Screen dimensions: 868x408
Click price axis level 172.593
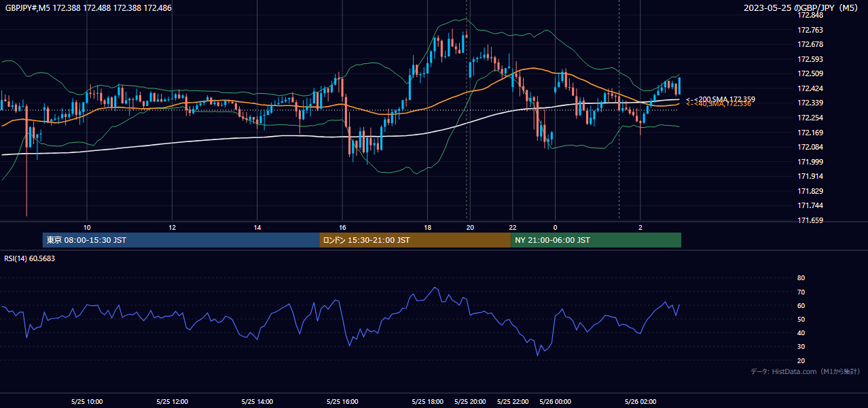[810, 59]
